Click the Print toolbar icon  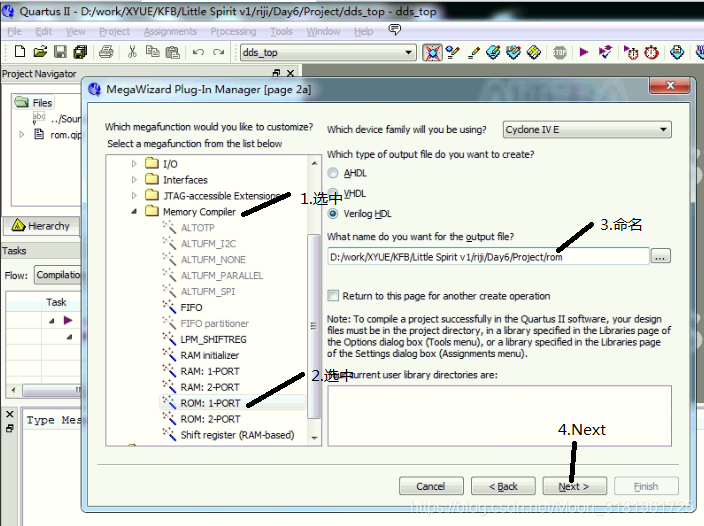click(106, 52)
